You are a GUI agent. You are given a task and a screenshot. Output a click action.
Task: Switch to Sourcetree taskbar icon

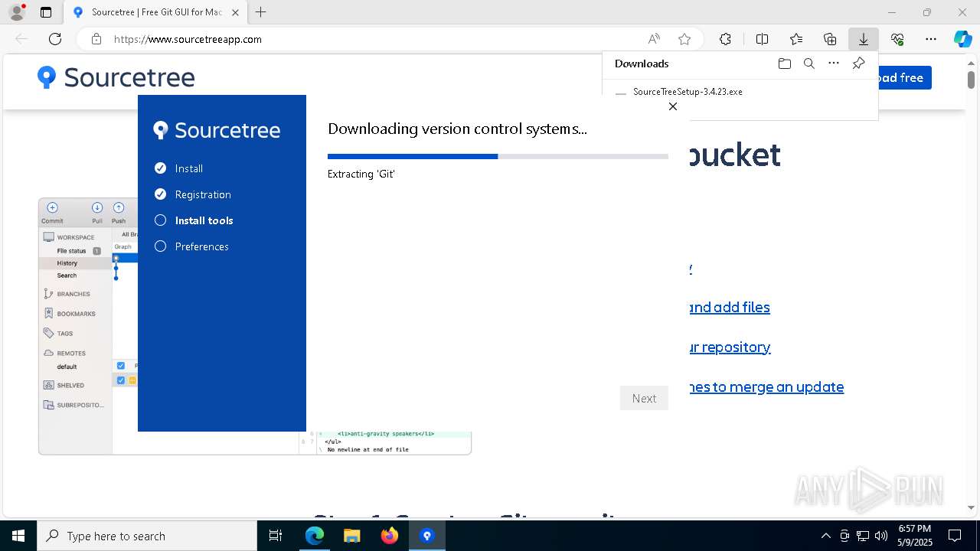tap(427, 536)
